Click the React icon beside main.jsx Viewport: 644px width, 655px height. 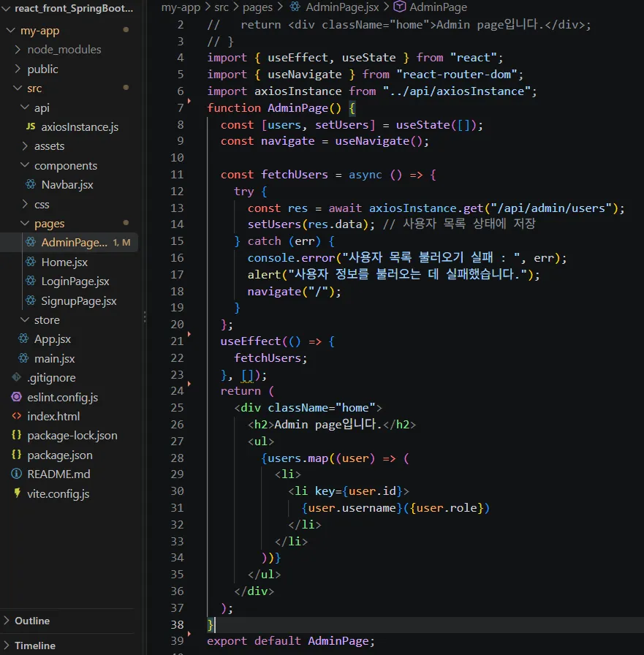tap(23, 358)
